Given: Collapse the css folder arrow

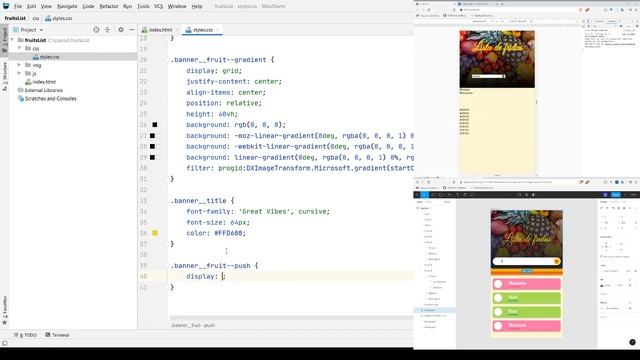Looking at the screenshot, I should pyautogui.click(x=19, y=48).
